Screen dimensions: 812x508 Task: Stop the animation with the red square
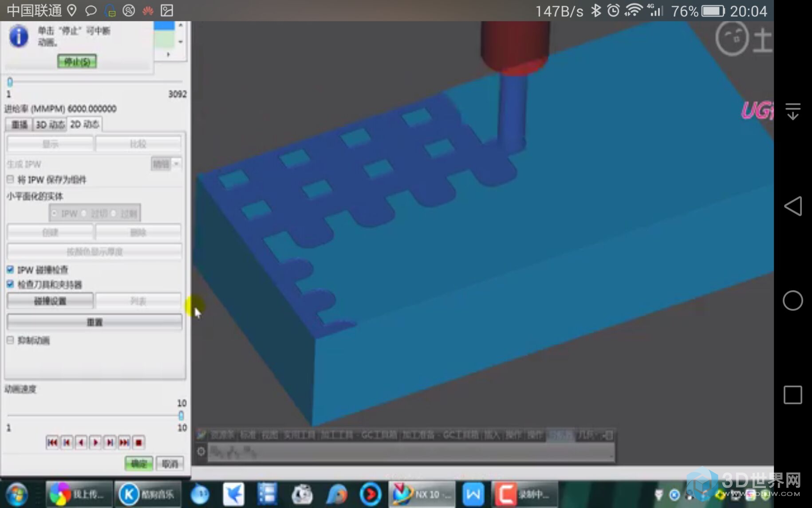[x=138, y=442]
